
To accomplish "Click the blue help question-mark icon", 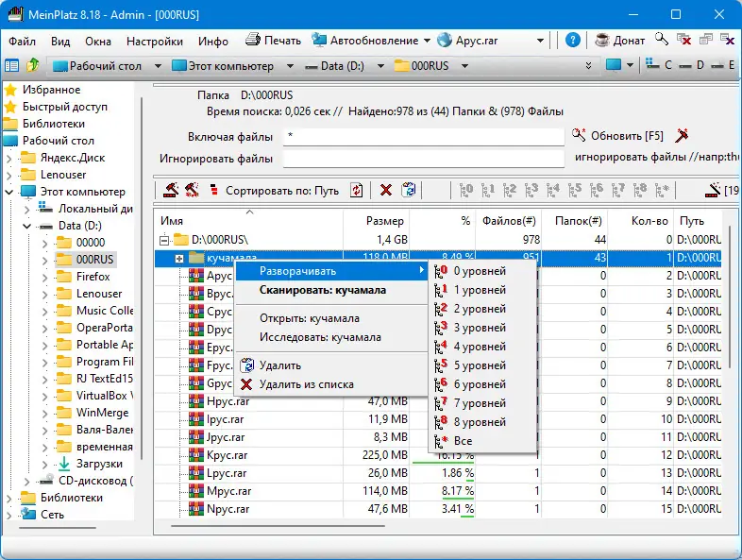I will pos(572,41).
